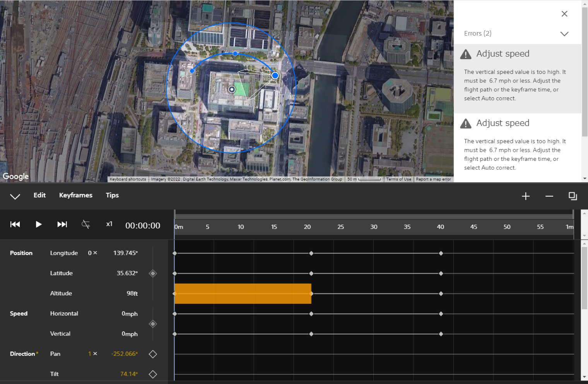Select the Horizontal speed keyframe at 20 seconds
Viewport: 588px width, 384px height.
click(x=311, y=314)
